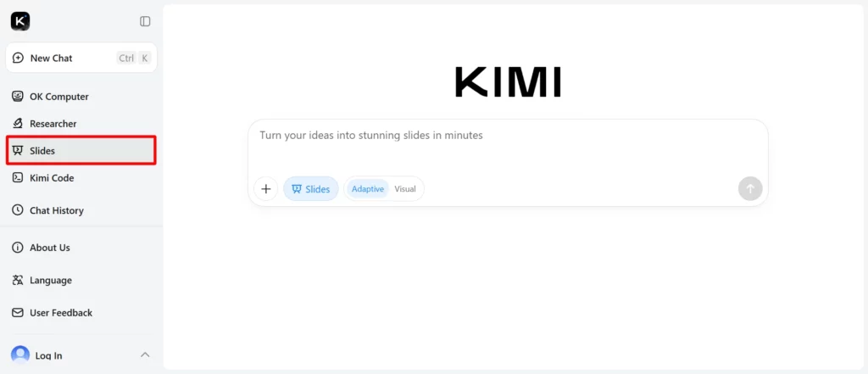Toggle the Slides mode chip
The image size is (868, 374).
click(x=310, y=189)
